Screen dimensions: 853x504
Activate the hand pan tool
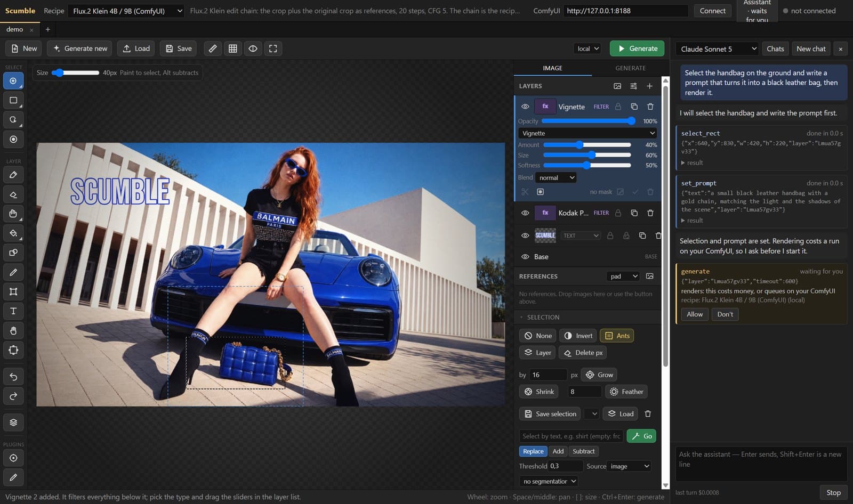tap(13, 330)
